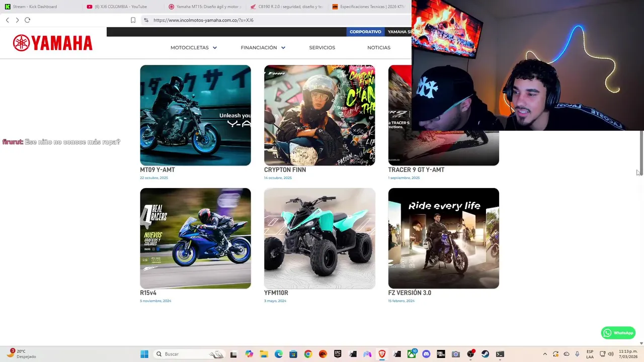Image resolution: width=644 pixels, height=362 pixels.
Task: Select the Corporativo top bar item
Action: (365, 32)
